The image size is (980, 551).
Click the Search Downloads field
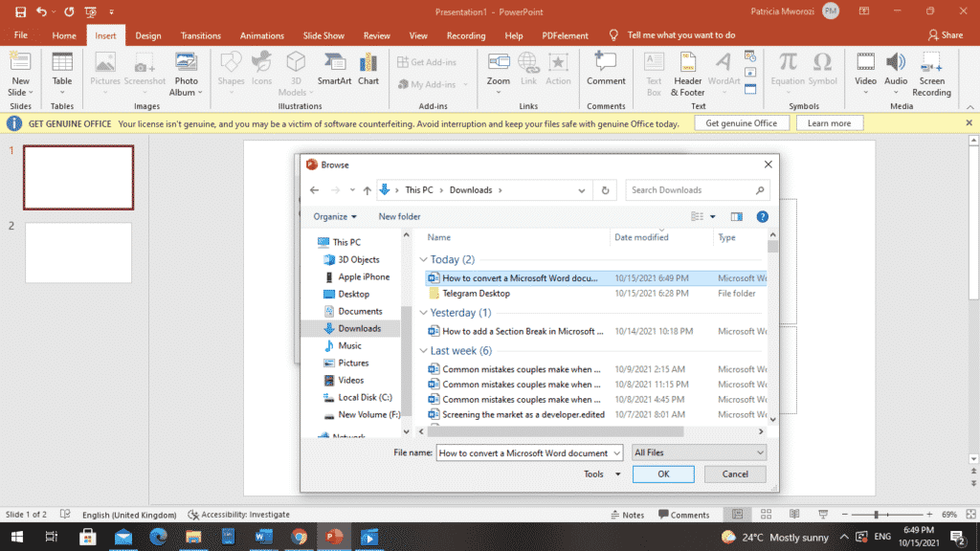click(698, 190)
